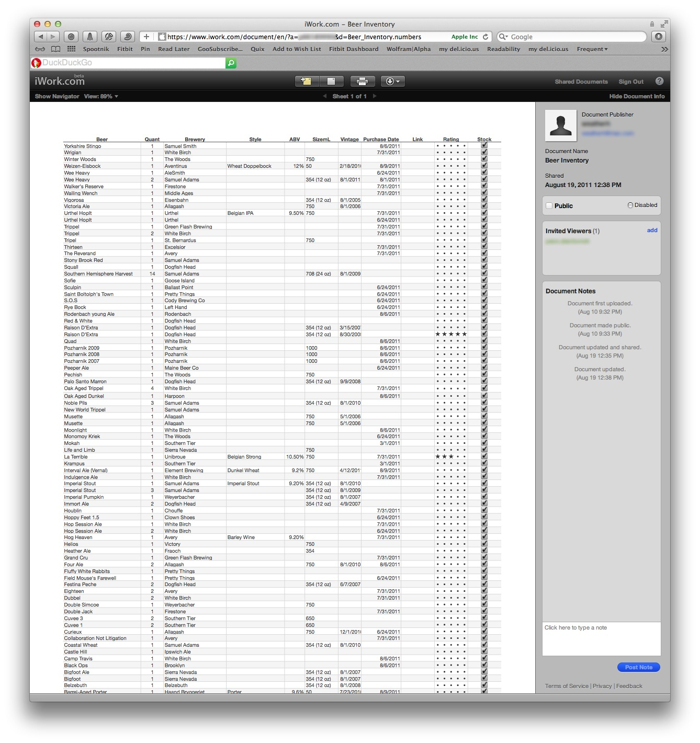Viewport: 700px width, 743px height.
Task: Go to next sheet arrow
Action: coord(375,96)
